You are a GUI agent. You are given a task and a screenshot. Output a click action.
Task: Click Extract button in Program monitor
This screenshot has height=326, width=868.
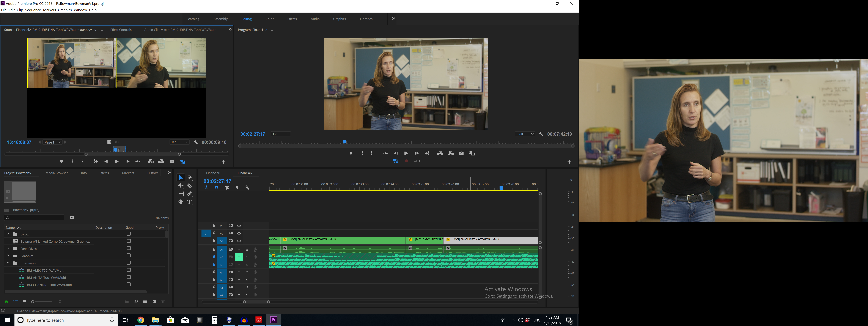(x=451, y=153)
